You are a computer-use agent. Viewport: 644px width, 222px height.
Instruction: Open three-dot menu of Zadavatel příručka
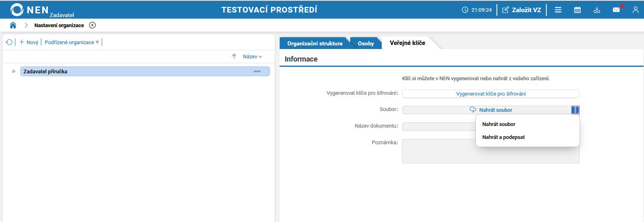[257, 71]
